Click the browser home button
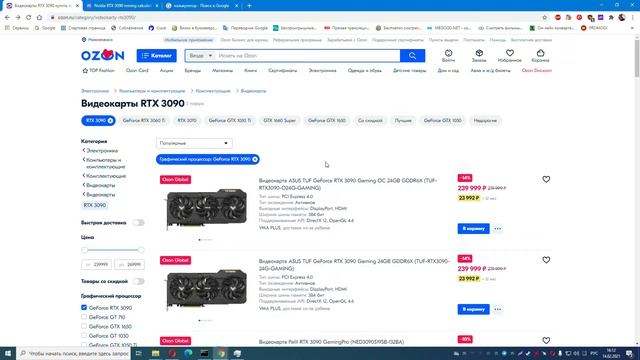This screenshot has height=360, width=640. (x=39, y=18)
